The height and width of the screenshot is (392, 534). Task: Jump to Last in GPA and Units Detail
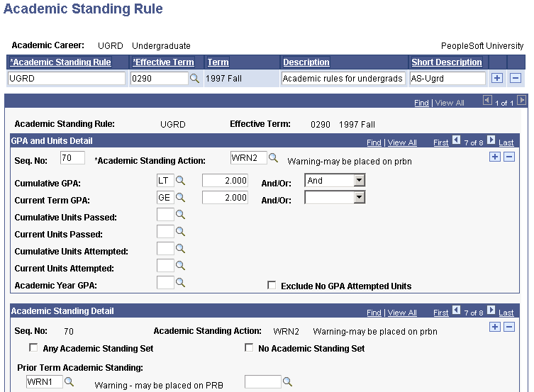click(x=506, y=142)
